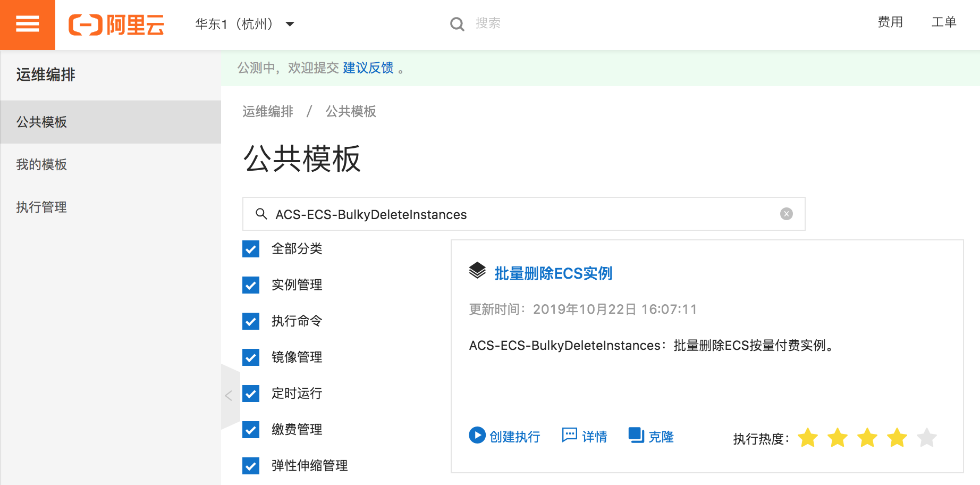980x485 pixels.
Task: Select 公共模板 in the sidebar
Action: tap(111, 122)
